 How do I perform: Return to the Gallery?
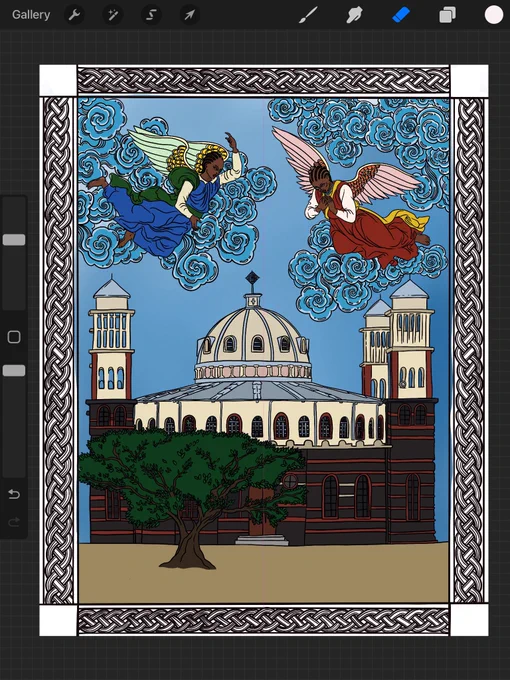click(31, 15)
